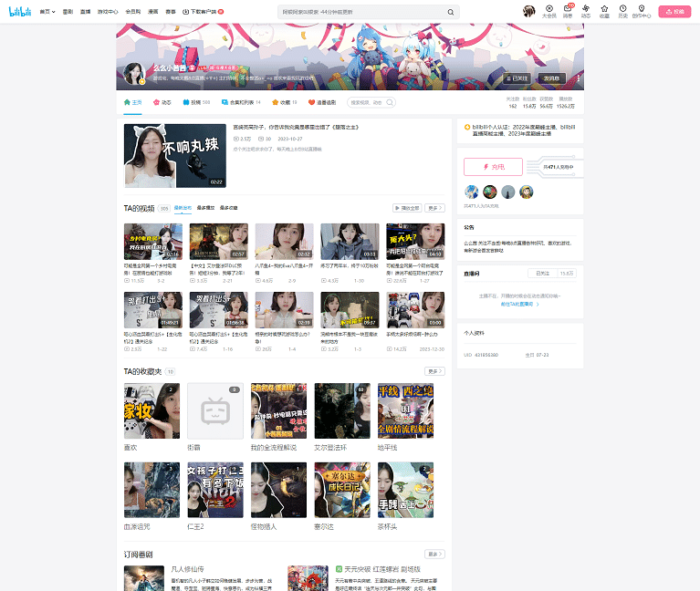Open 赛事 in the top navigation
The image size is (700, 591).
coord(171,12)
